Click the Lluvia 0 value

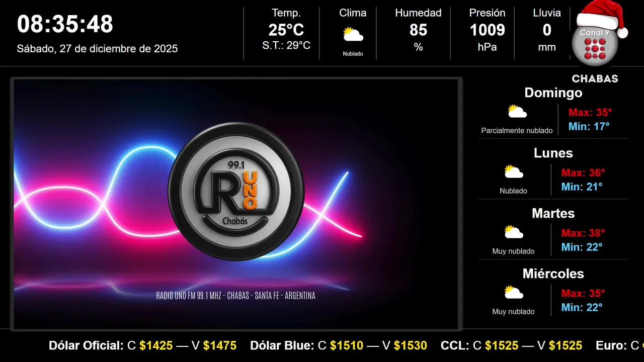pyautogui.click(x=547, y=30)
